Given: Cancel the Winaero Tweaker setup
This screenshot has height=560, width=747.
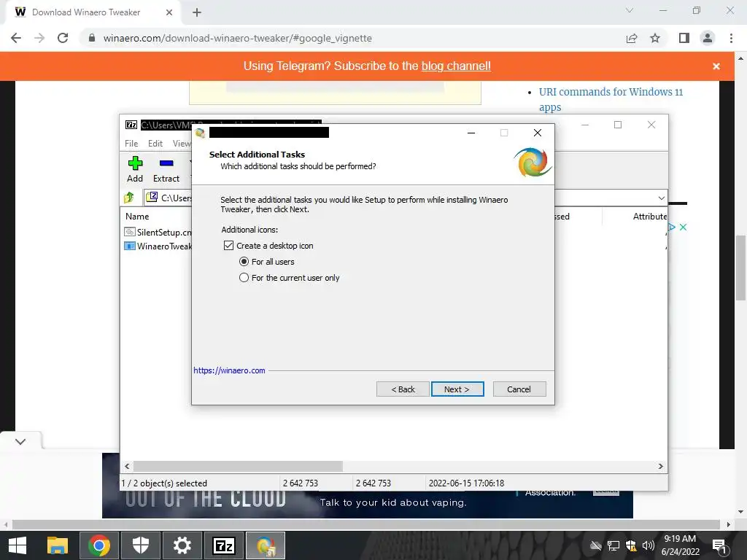Looking at the screenshot, I should click(x=519, y=389).
